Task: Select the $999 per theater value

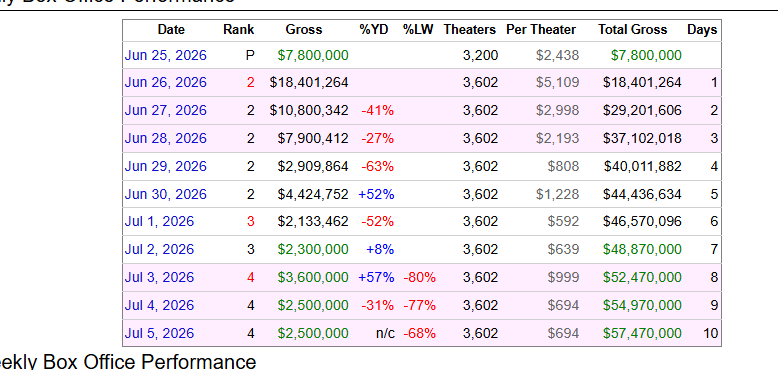Action: [563, 277]
